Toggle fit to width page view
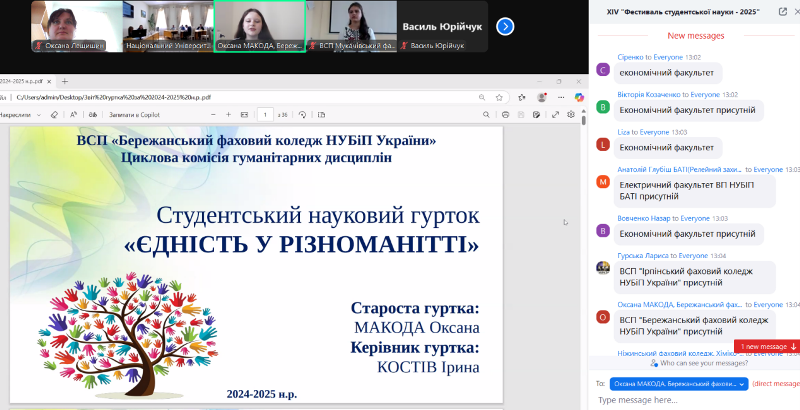The height and width of the screenshot is (410, 800). click(244, 114)
